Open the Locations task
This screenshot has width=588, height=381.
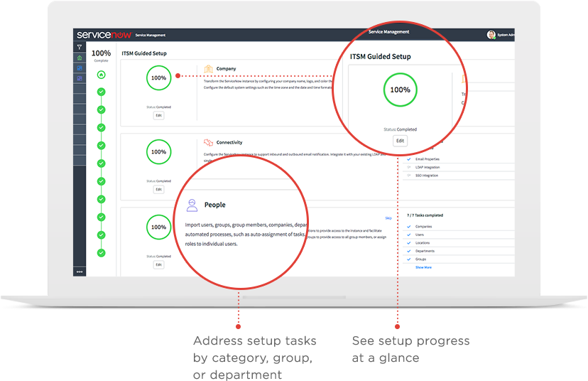[423, 243]
